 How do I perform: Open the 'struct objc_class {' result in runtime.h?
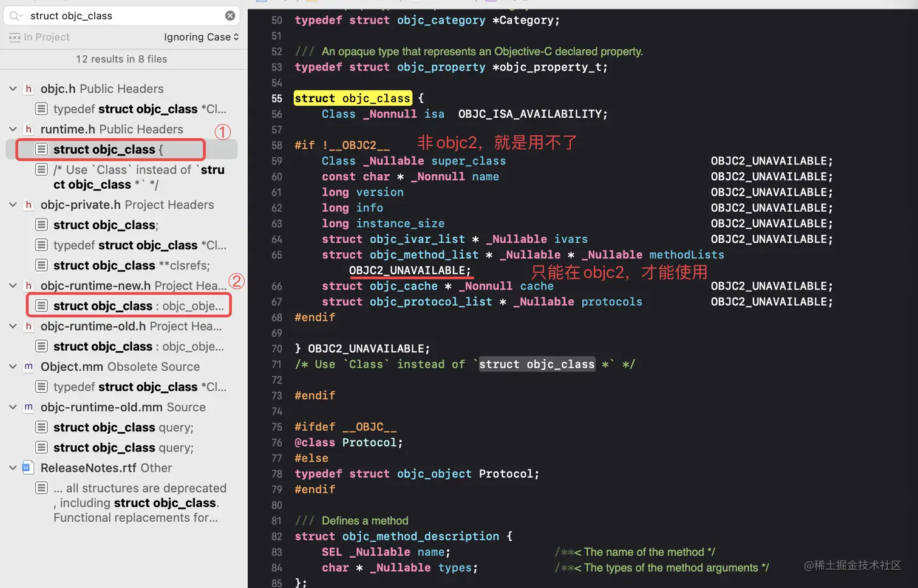click(x=108, y=149)
